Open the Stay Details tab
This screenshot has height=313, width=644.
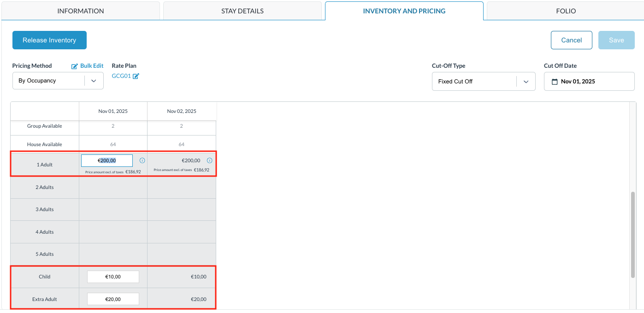[x=242, y=11]
